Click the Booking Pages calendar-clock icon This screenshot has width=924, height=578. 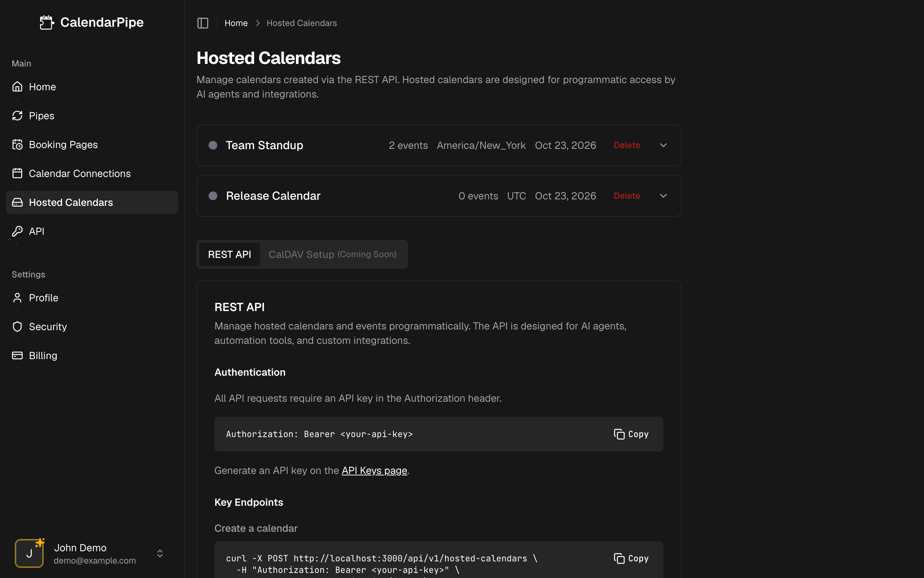[x=17, y=144]
